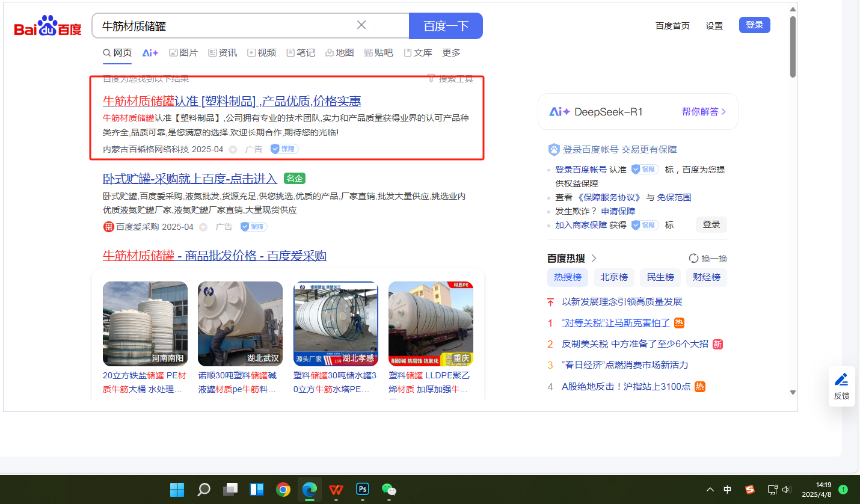Screen dimensions: 860x504
Task: Click the Ai+ icon in the DeepSeek-R1 card
Action: coord(559,112)
